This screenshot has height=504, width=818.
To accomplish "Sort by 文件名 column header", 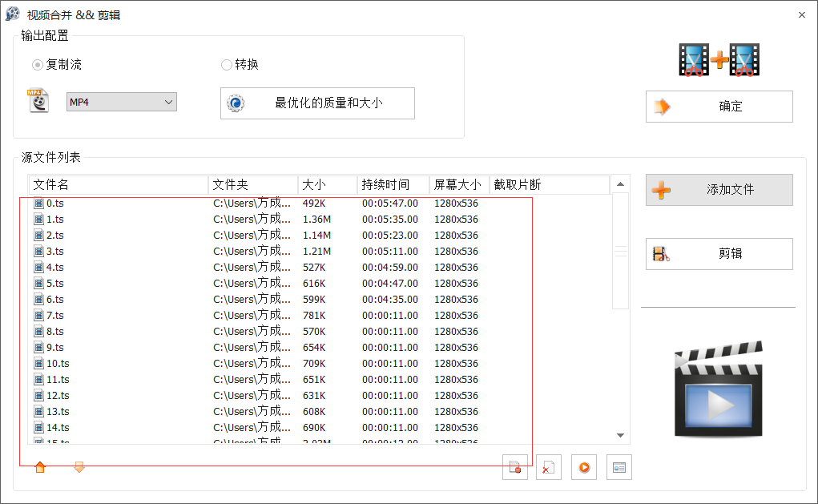I will tap(119, 185).
